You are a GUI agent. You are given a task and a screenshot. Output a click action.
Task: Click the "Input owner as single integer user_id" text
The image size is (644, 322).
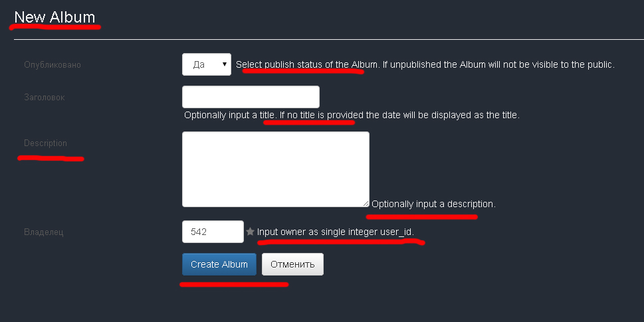[x=335, y=232]
